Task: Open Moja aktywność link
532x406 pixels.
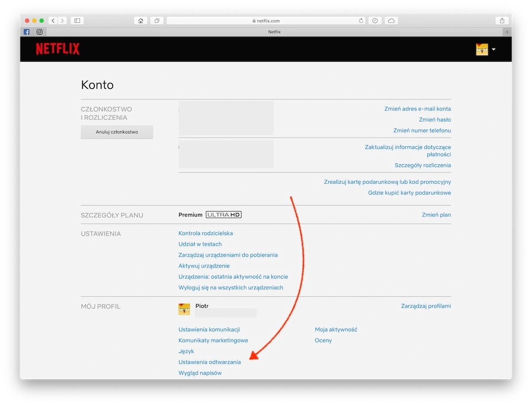Action: click(x=336, y=330)
